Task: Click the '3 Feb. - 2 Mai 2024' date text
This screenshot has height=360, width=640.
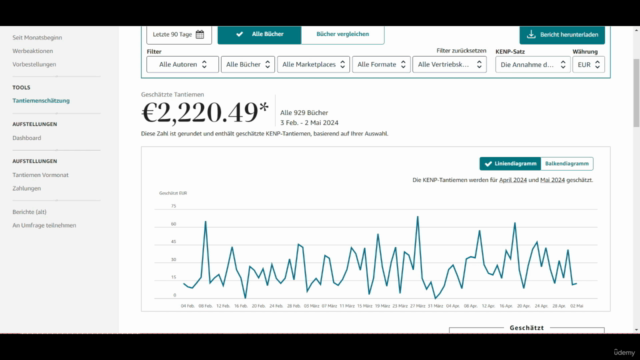Action: tap(309, 123)
